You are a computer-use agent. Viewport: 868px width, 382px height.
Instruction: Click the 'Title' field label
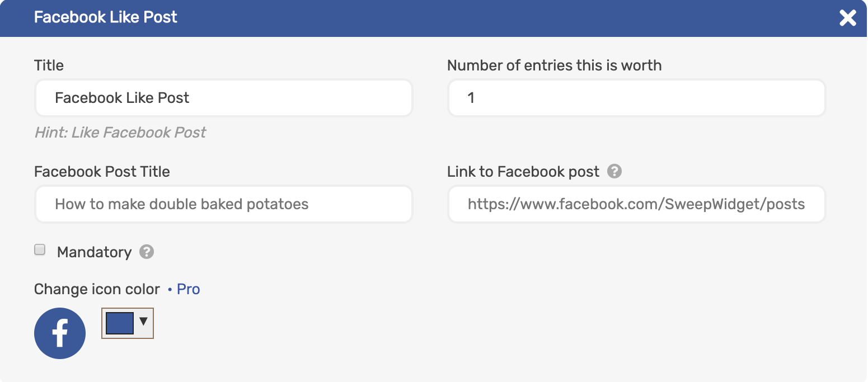tap(49, 65)
